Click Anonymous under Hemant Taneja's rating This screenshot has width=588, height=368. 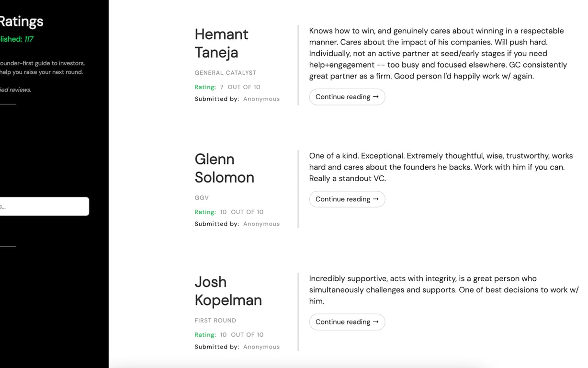click(x=261, y=99)
